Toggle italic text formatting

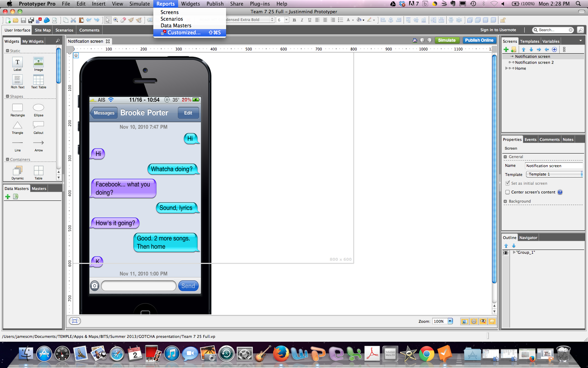click(302, 20)
